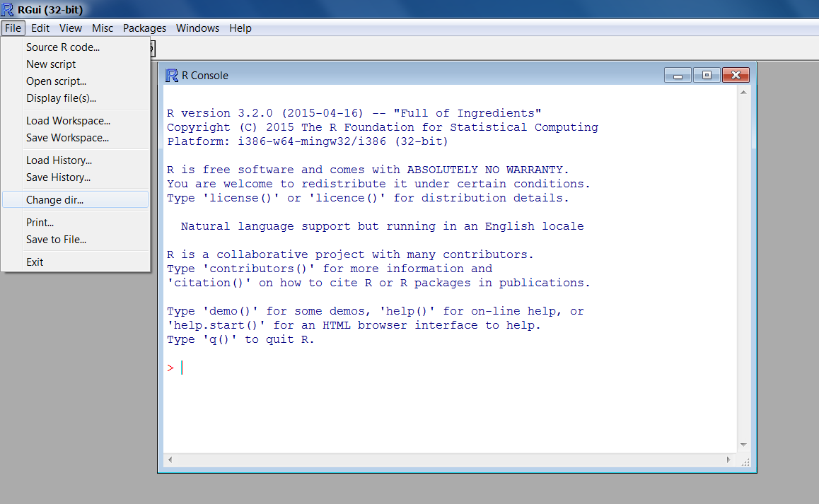Choose Load Workspace... entry
The image size is (819, 504).
point(76,121)
